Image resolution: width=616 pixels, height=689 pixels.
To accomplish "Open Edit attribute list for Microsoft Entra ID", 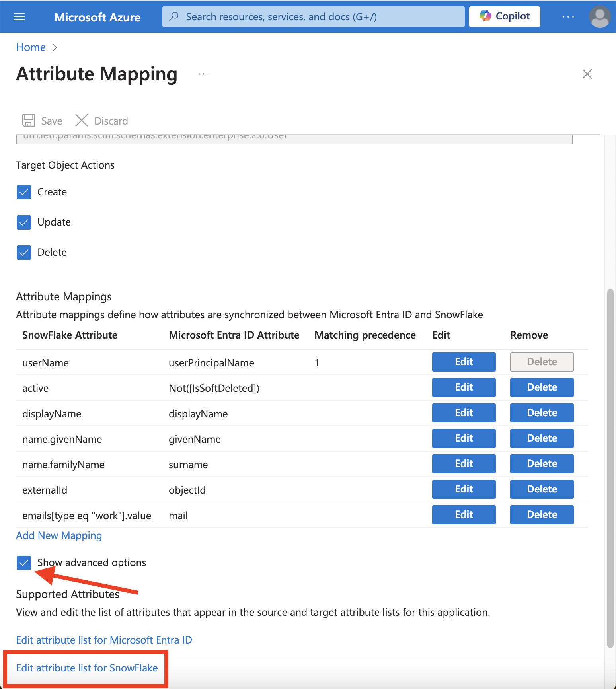I will tap(104, 640).
